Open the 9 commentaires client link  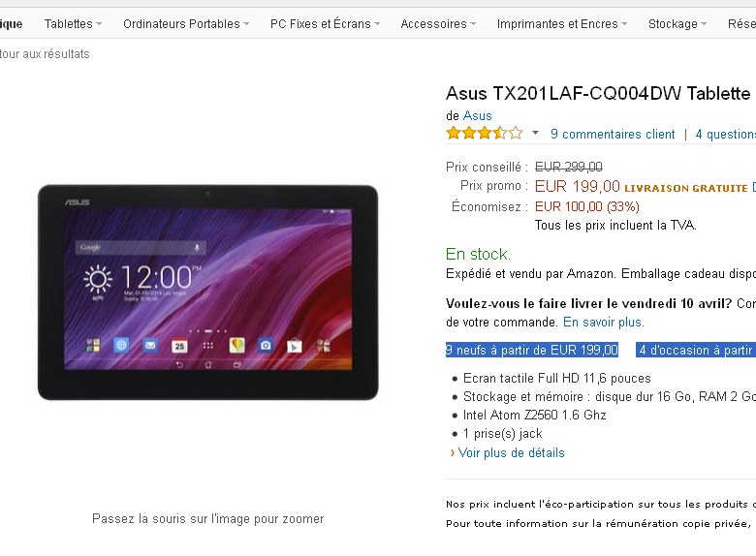tap(613, 134)
